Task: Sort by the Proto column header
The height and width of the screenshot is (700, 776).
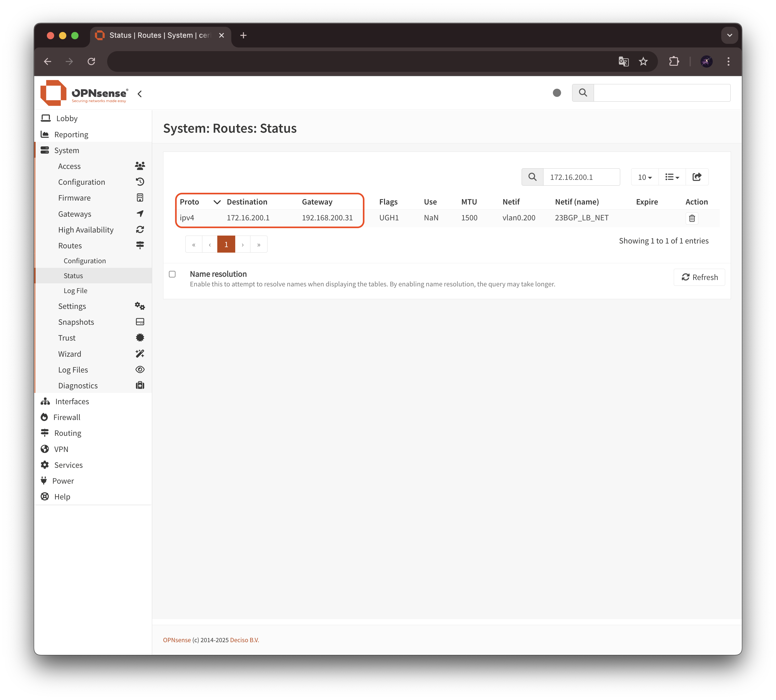Action: tap(190, 202)
